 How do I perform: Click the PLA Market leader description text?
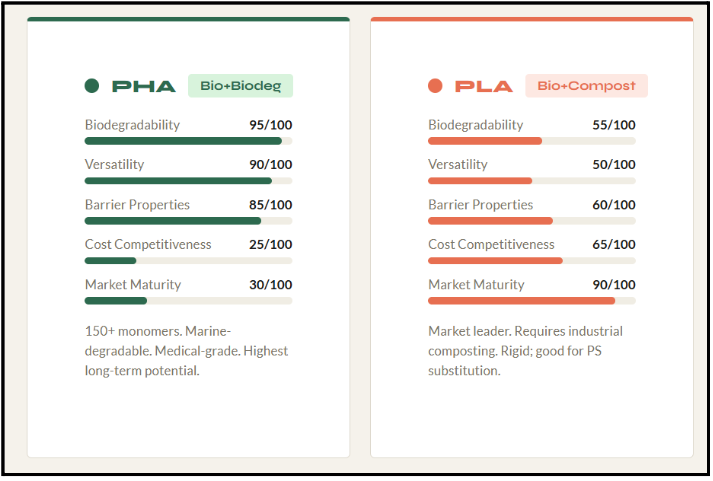pos(525,351)
